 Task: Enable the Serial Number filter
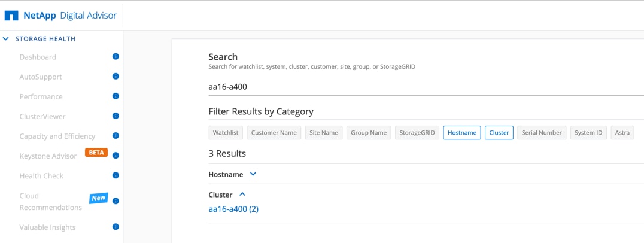click(x=541, y=132)
